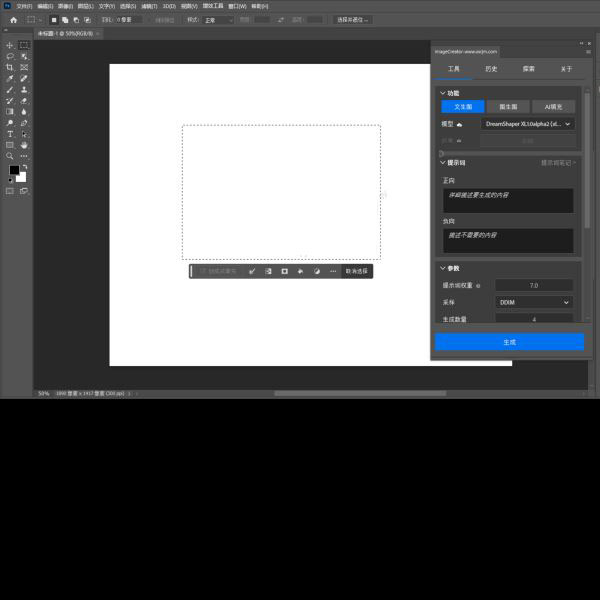Image resolution: width=600 pixels, height=600 pixels.
Task: Click the 负向 negative prompt field
Action: [x=508, y=241]
